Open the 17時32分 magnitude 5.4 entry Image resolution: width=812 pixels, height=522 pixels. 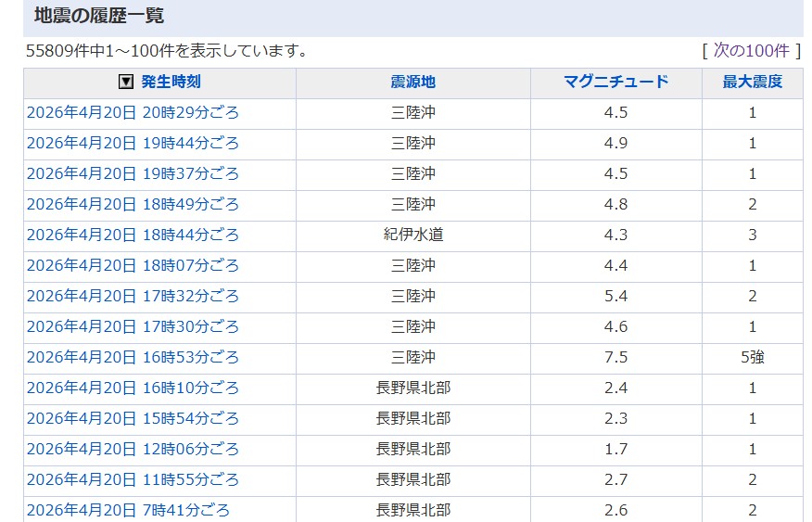(x=133, y=297)
